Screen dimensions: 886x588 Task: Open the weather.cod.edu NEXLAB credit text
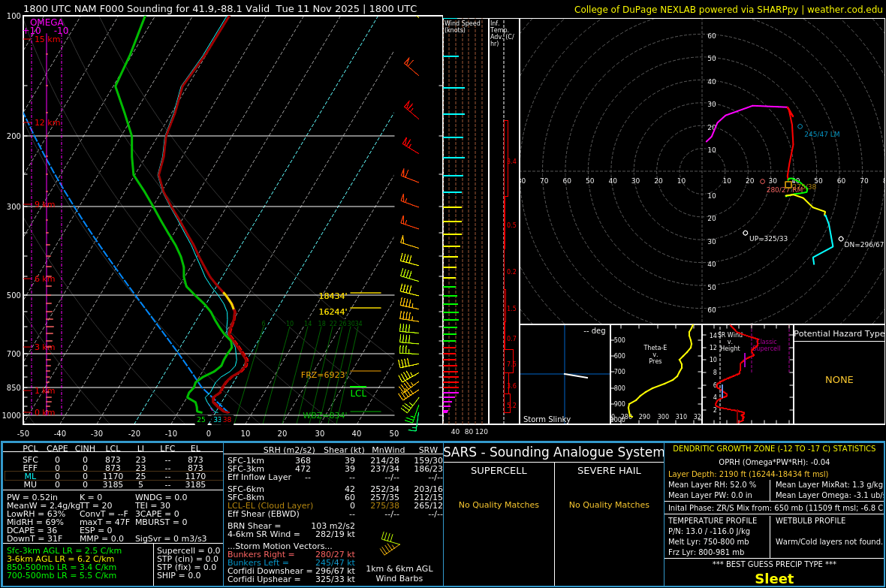pyautogui.click(x=728, y=9)
